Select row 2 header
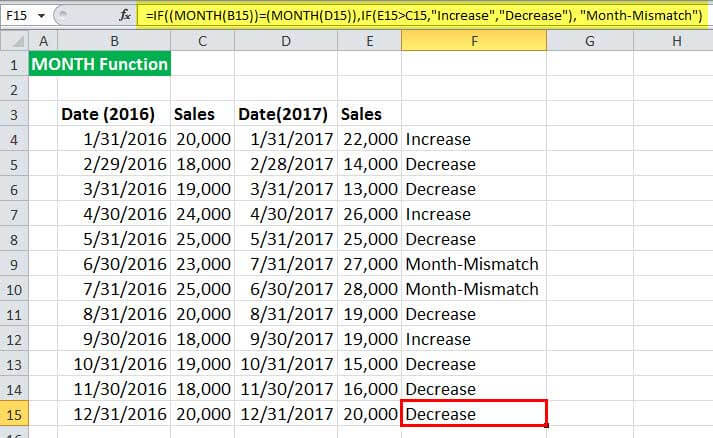Screen dimensions: 713x438 coord(14,89)
